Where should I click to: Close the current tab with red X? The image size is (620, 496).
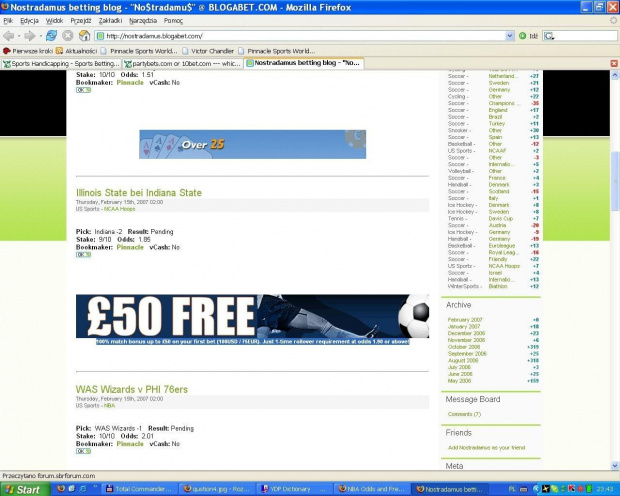point(614,63)
